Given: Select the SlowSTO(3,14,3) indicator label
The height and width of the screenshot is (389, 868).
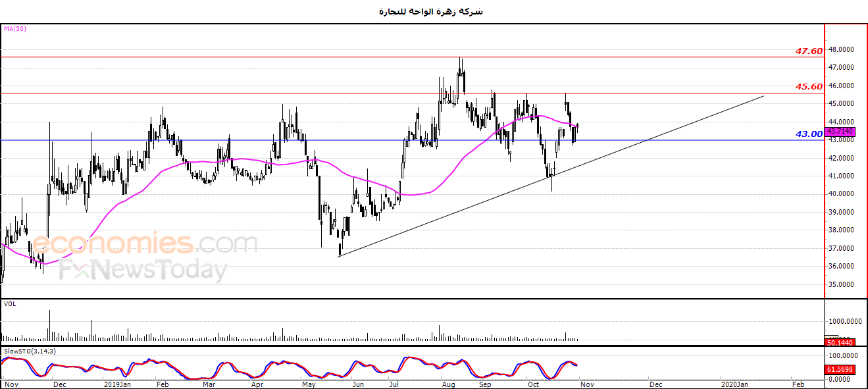Looking at the screenshot, I should point(30,351).
